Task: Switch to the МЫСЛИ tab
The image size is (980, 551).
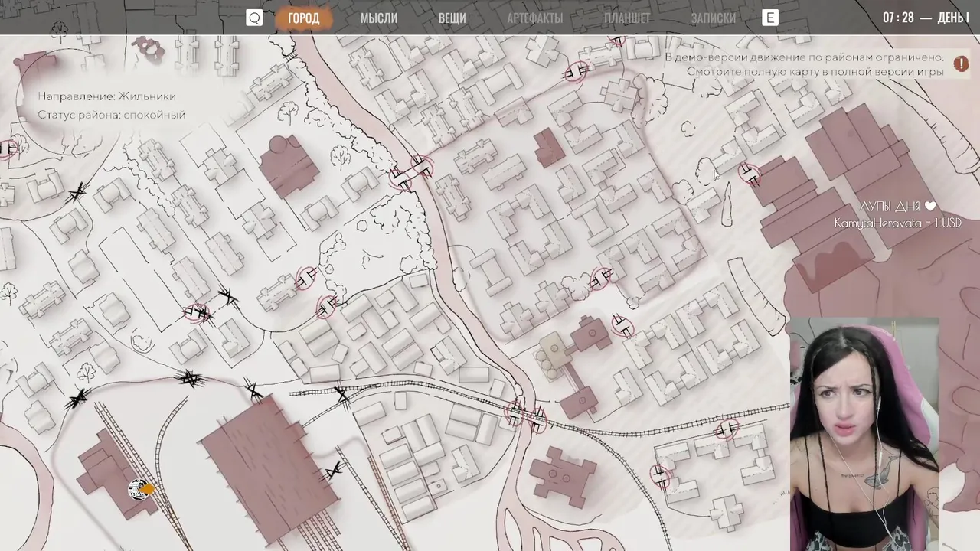Action: tap(379, 18)
